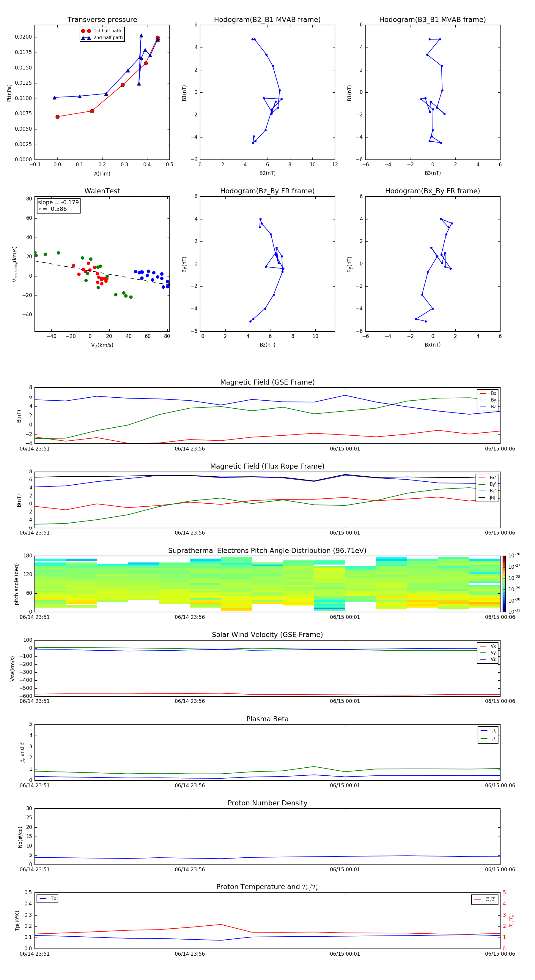Click the 10^-31 colorbar tick label
This screenshot has width=535, height=980.
[514, 611]
